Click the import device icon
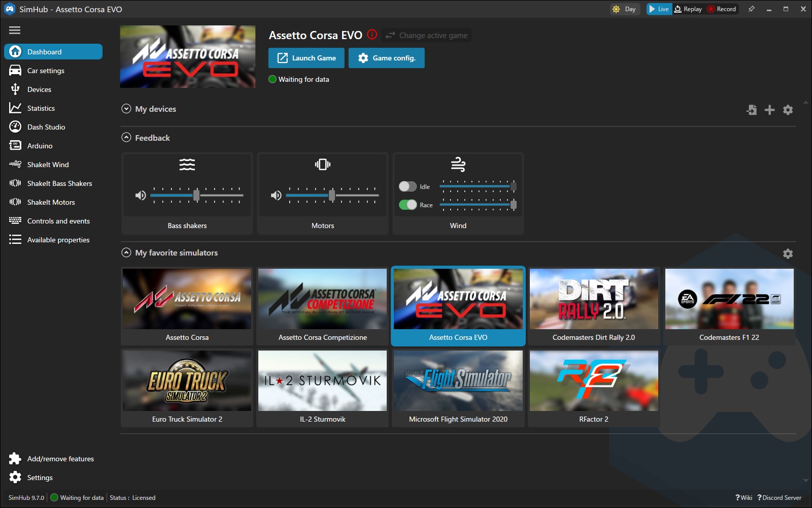Viewport: 812px width, 508px height. pos(752,110)
